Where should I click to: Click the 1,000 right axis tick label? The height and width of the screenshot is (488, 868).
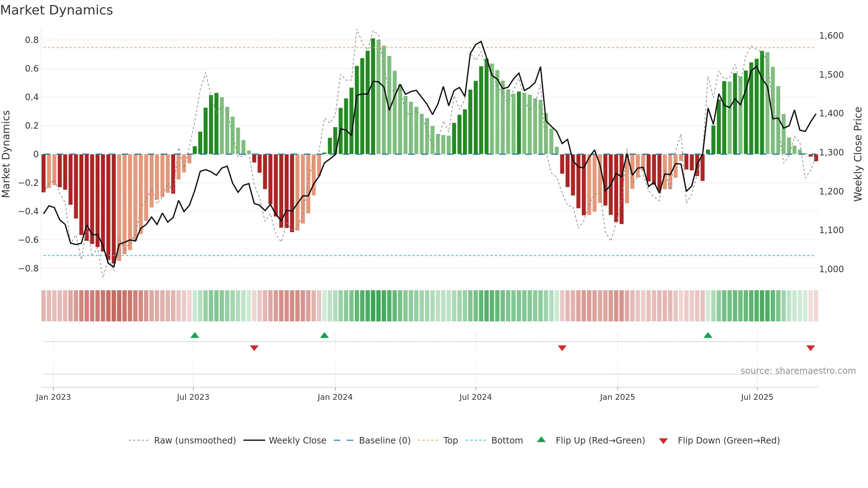831,269
